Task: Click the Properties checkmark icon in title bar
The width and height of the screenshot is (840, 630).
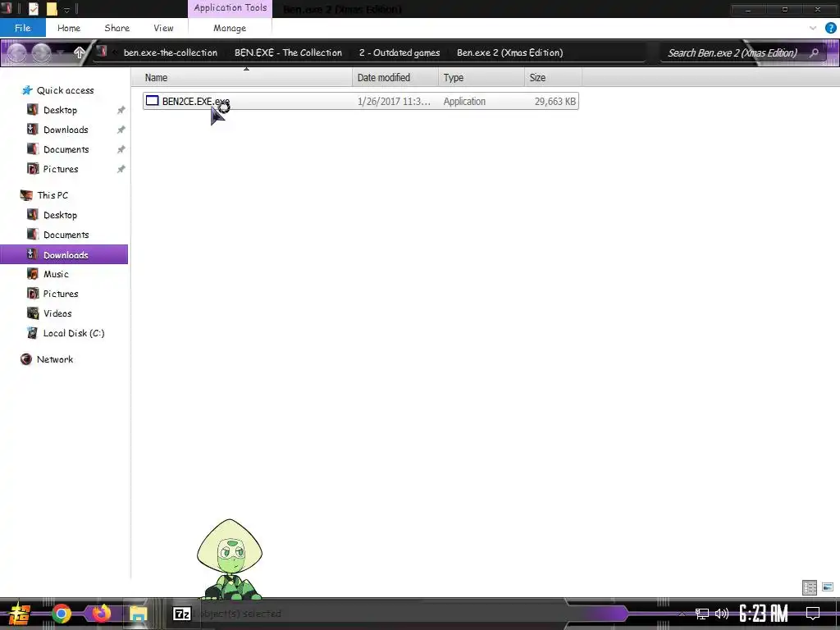Action: (x=33, y=8)
